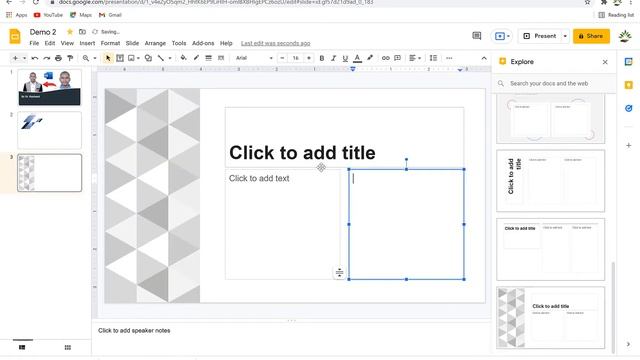640x360 pixels.
Task: Select slide 2 thumbnail
Action: pyautogui.click(x=49, y=130)
